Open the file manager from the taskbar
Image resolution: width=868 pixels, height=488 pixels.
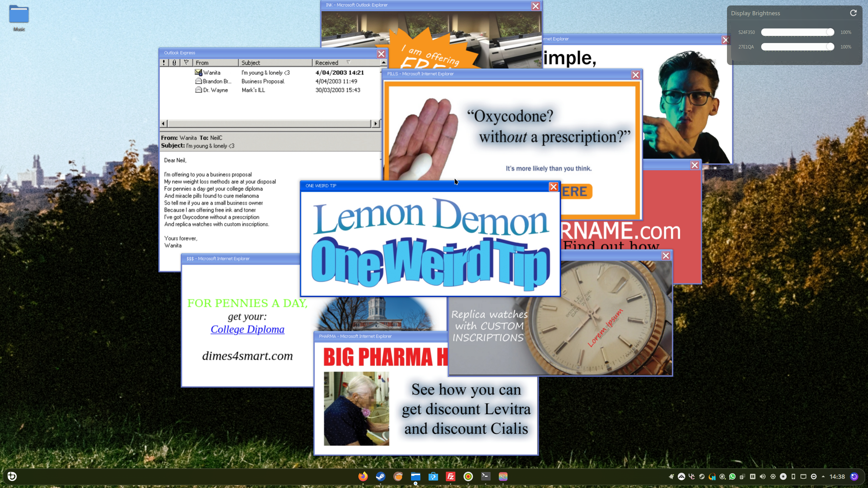pyautogui.click(x=416, y=476)
